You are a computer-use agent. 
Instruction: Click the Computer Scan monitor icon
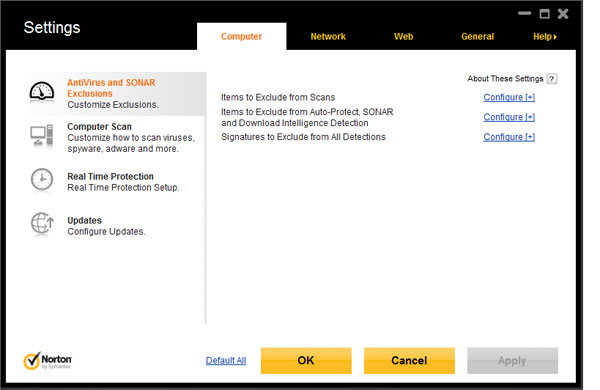[x=42, y=135]
